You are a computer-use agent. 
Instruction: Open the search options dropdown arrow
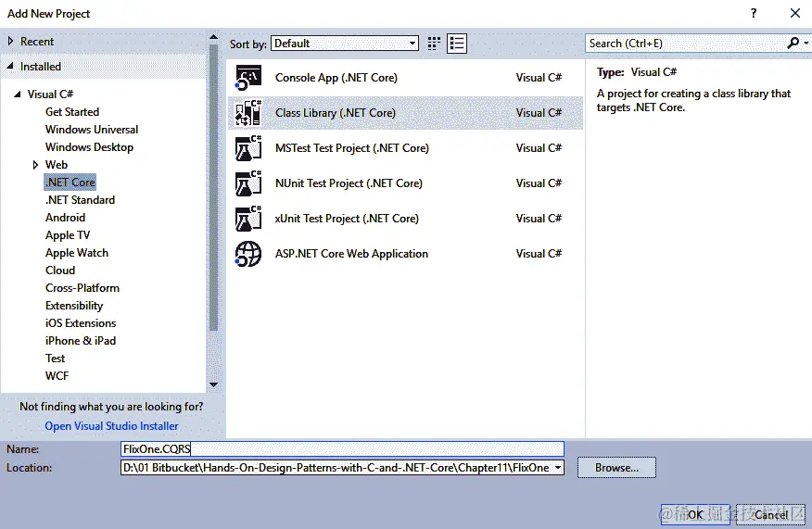click(806, 44)
